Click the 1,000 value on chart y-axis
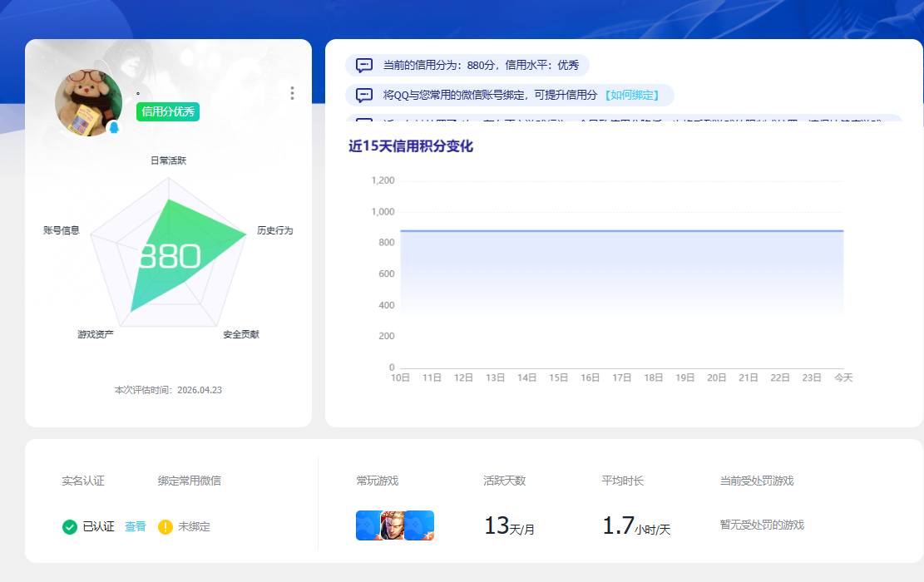Viewport: 924px width, 582px height. tap(383, 211)
